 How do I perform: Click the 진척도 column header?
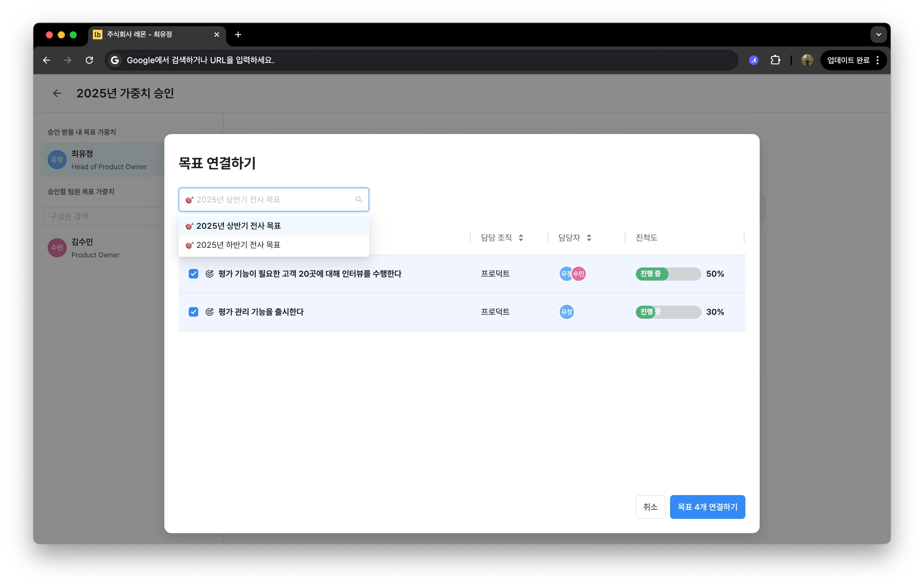coord(646,238)
